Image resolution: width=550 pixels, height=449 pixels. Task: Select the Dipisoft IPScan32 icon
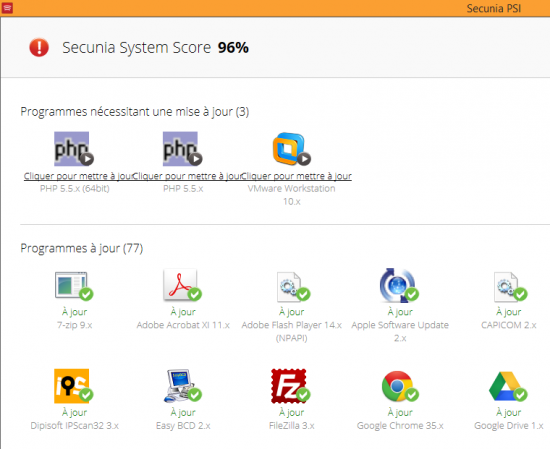(x=73, y=386)
